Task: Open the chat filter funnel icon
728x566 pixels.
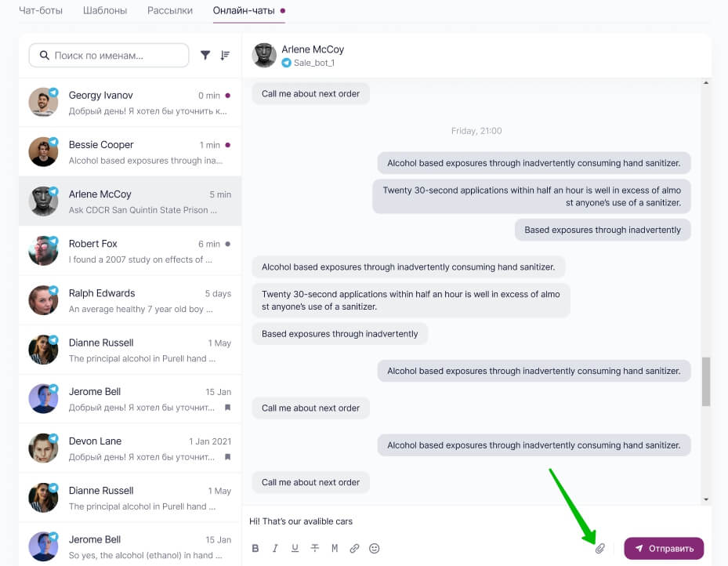Action: [205, 55]
